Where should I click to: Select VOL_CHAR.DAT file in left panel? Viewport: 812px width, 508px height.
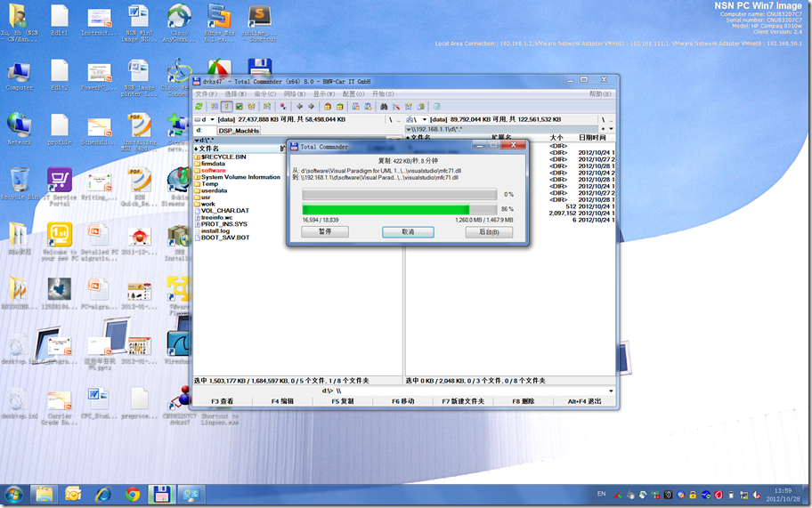[224, 211]
